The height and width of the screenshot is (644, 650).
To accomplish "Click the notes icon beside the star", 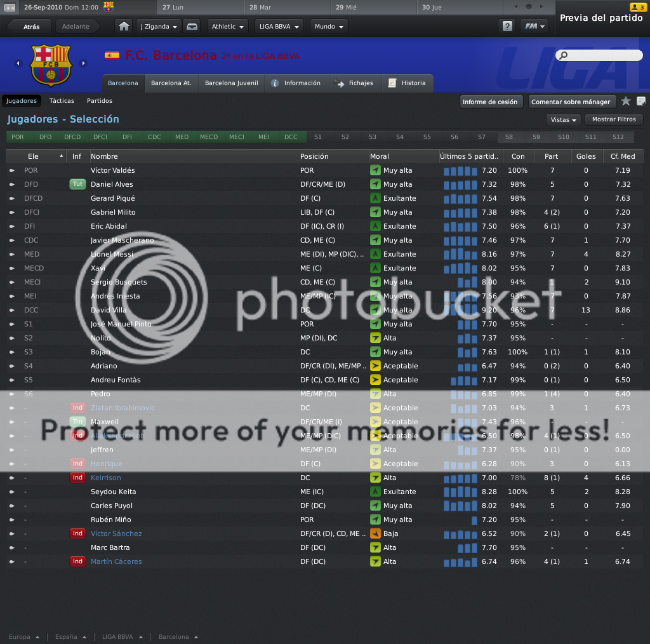I will click(641, 101).
